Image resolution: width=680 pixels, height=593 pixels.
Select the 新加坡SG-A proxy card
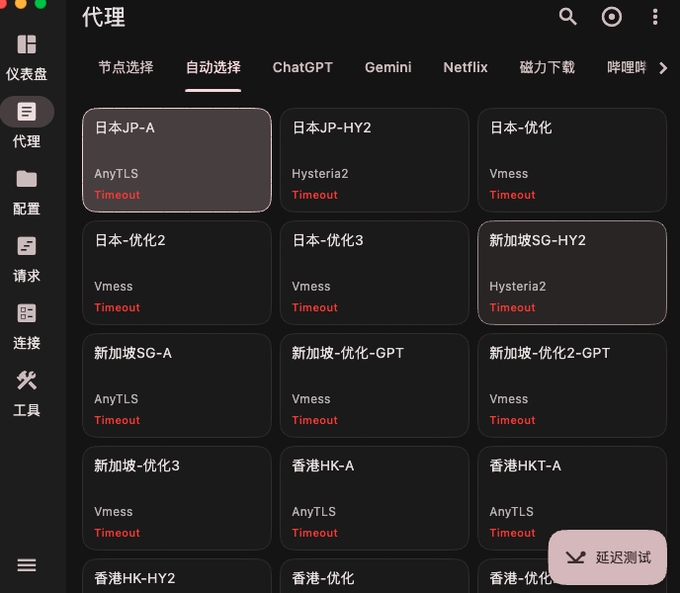click(177, 386)
